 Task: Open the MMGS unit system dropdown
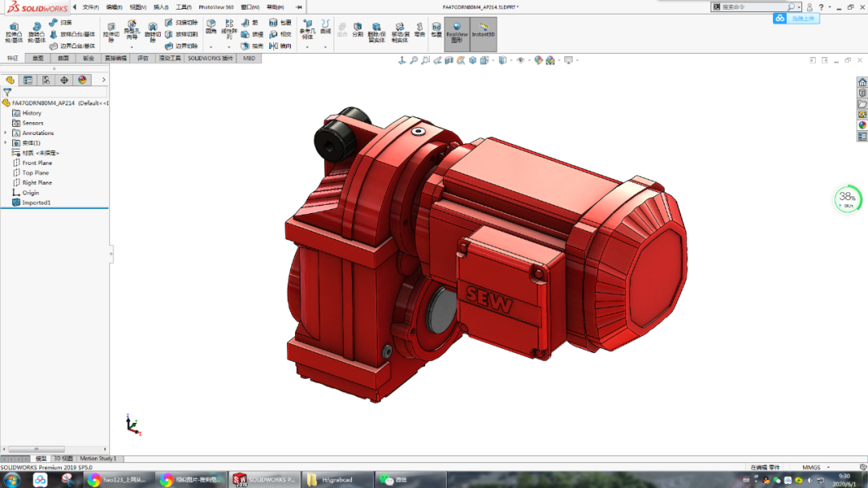829,468
